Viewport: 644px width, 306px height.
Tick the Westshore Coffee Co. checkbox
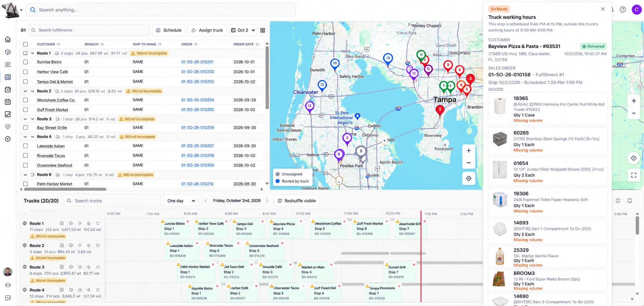pyautogui.click(x=25, y=100)
